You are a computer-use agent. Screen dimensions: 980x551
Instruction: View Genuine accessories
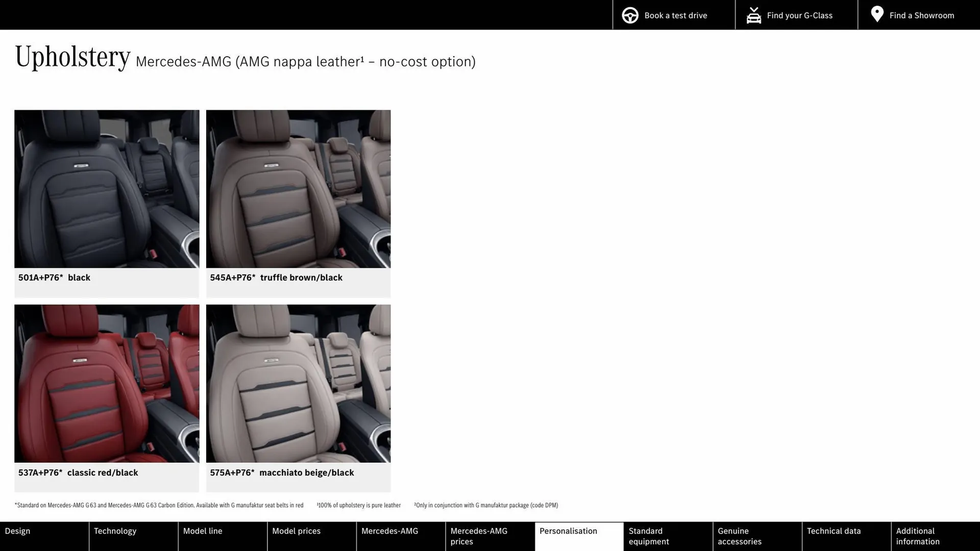tap(739, 536)
